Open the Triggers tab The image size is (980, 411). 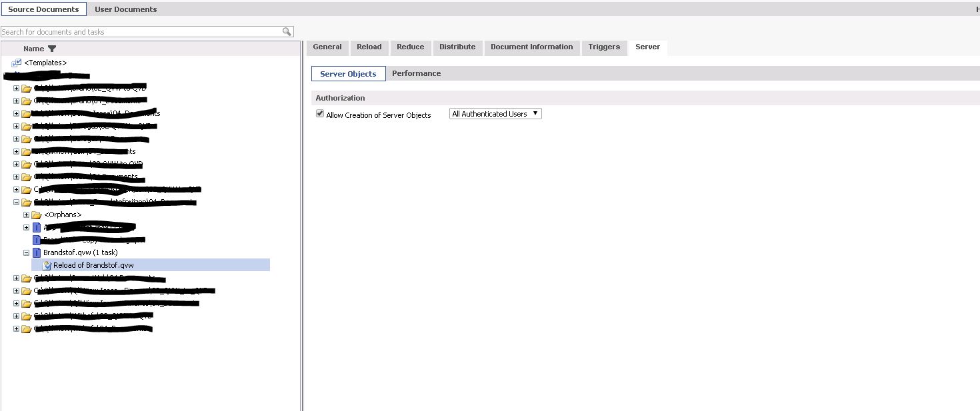coord(604,47)
